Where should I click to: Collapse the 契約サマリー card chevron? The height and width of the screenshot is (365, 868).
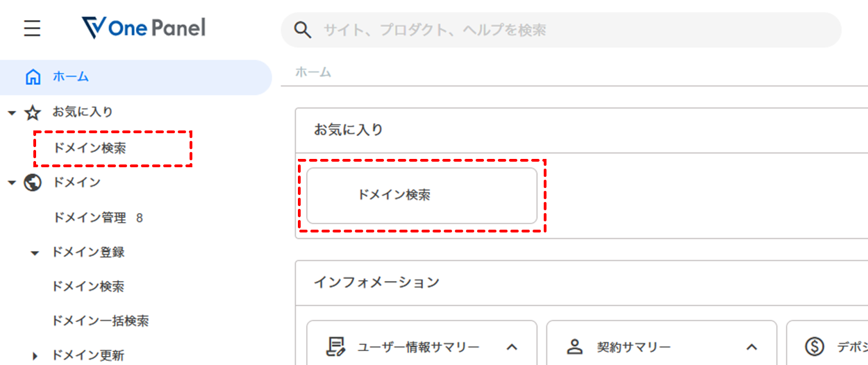(x=751, y=346)
